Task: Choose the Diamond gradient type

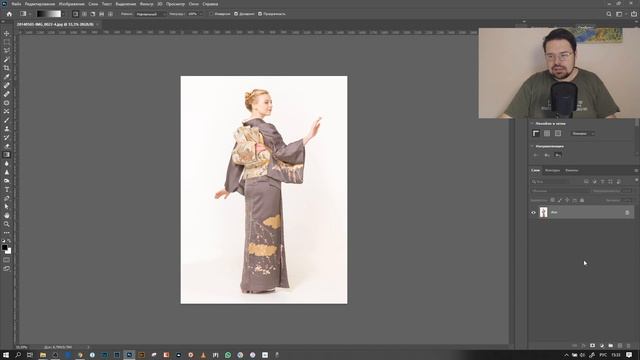Action: (x=110, y=14)
